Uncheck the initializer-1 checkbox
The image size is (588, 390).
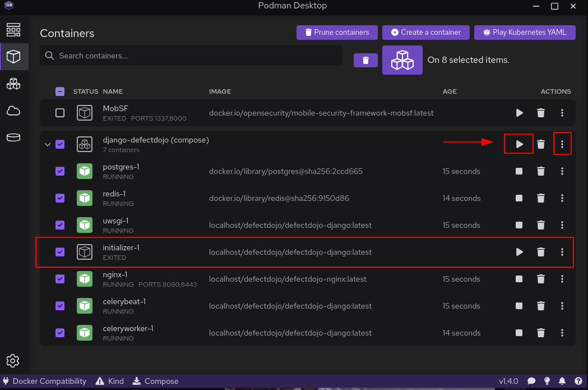60,252
